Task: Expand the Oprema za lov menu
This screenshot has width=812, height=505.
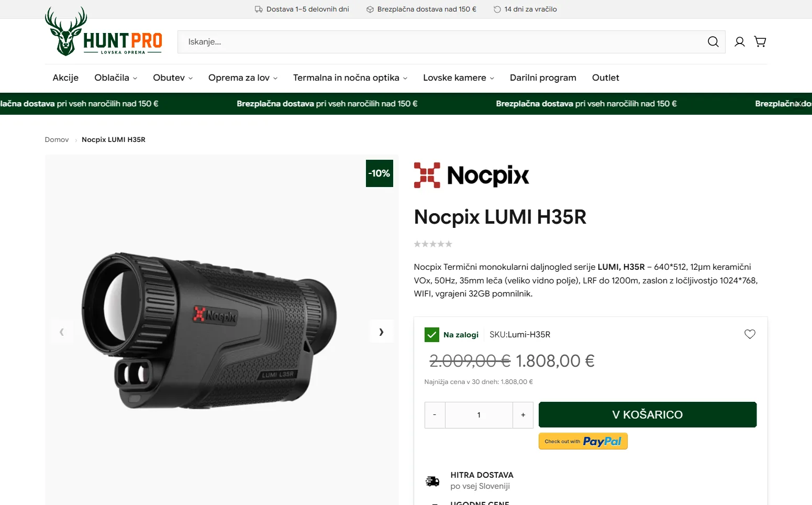Action: coord(243,78)
